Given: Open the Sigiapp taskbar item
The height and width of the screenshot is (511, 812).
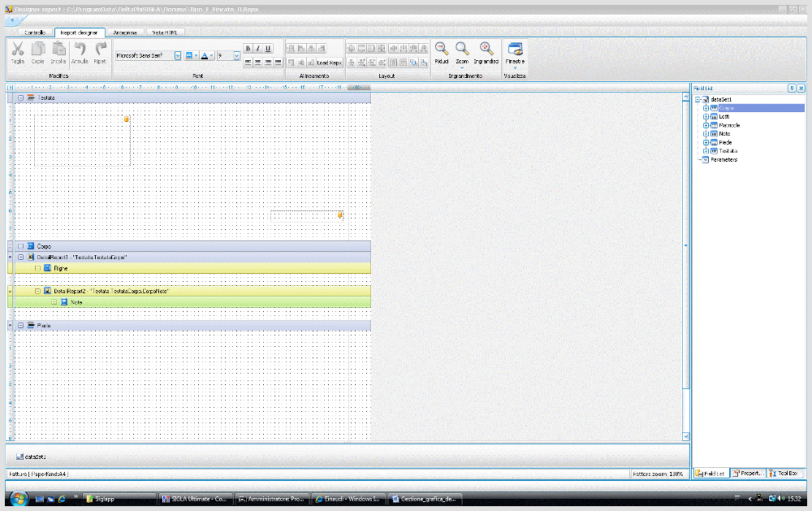Looking at the screenshot, I should tap(120, 499).
